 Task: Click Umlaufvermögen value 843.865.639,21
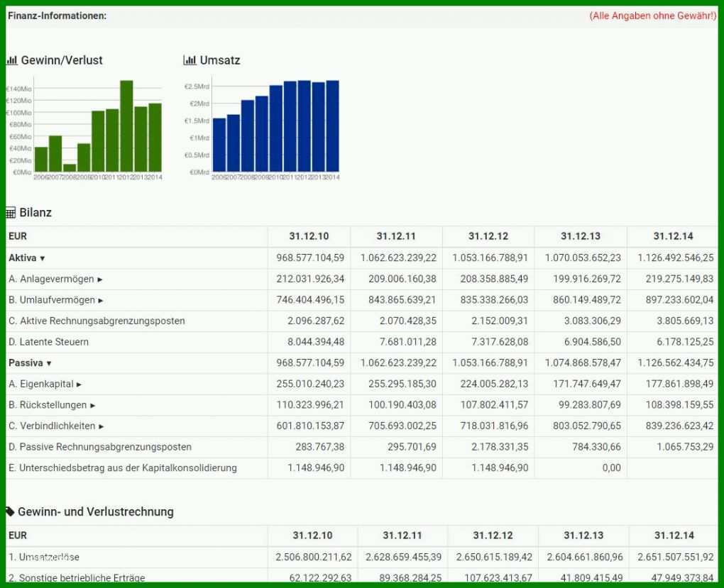(402, 300)
